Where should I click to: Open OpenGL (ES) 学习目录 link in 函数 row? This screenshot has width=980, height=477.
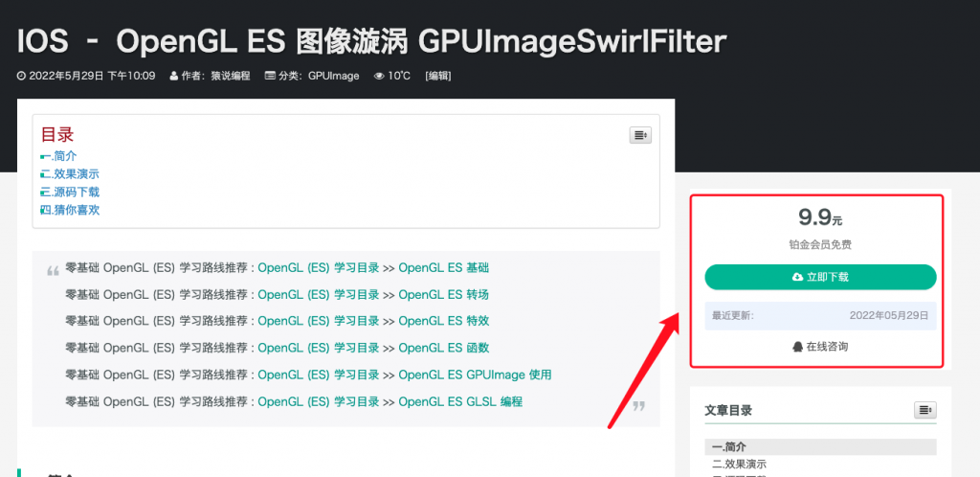319,349
